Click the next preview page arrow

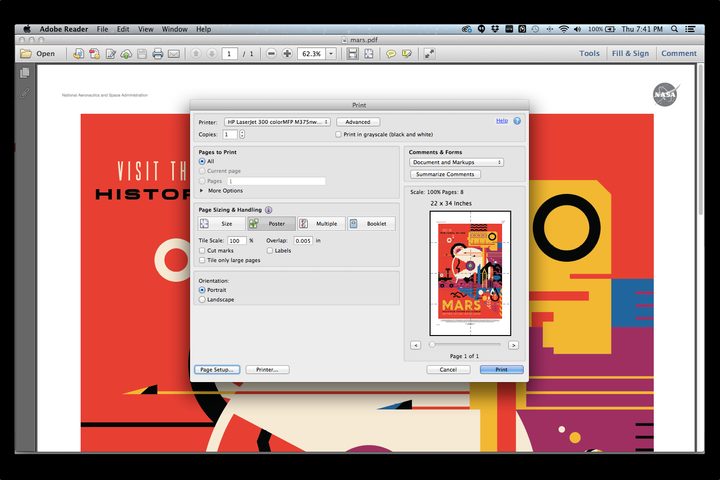coord(513,345)
